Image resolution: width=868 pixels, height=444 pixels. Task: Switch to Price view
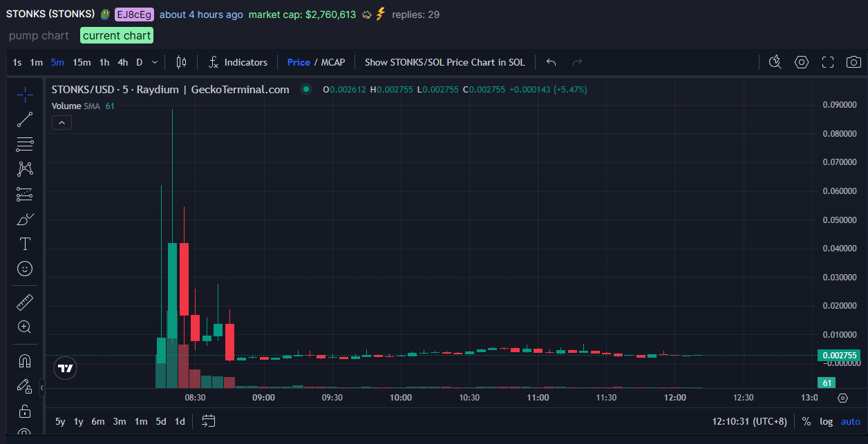[299, 62]
